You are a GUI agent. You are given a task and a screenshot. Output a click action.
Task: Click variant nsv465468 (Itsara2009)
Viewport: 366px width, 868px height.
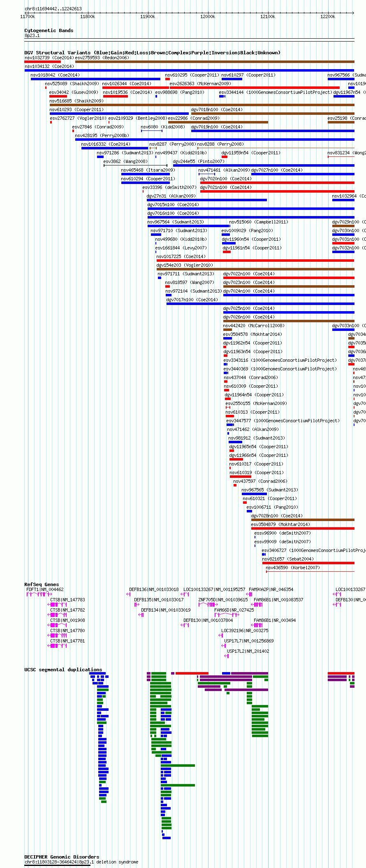[148, 170]
